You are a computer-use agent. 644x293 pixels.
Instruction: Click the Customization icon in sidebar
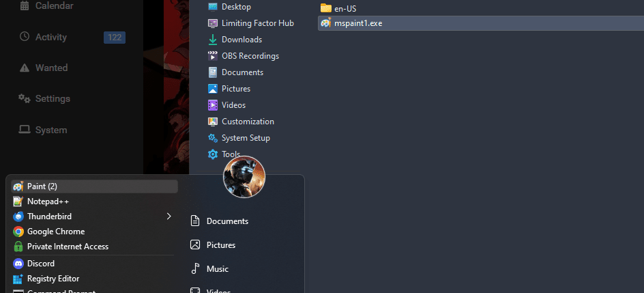pos(213,122)
